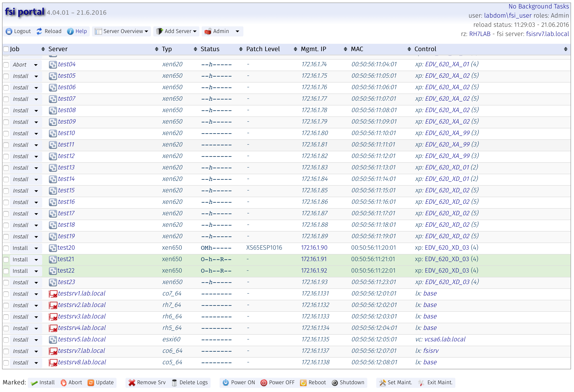Open the test09 server link
Viewport: 574px width, 392px height.
tap(67, 122)
